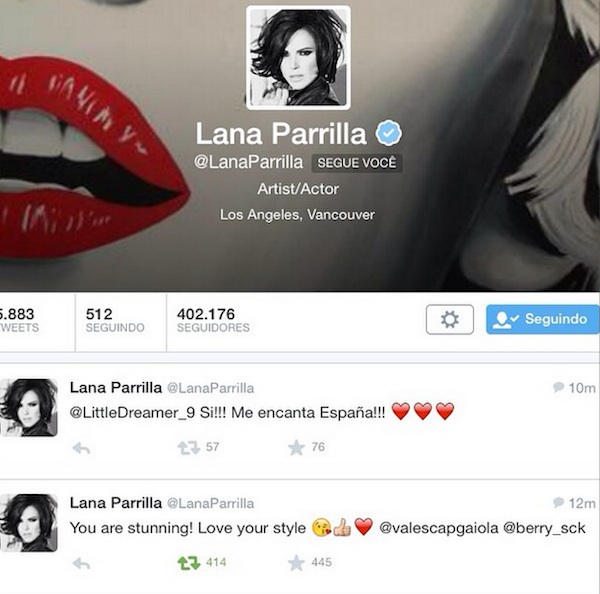This screenshot has height=594, width=600.
Task: Open the conversation bubble next to 10m
Action: click(558, 387)
